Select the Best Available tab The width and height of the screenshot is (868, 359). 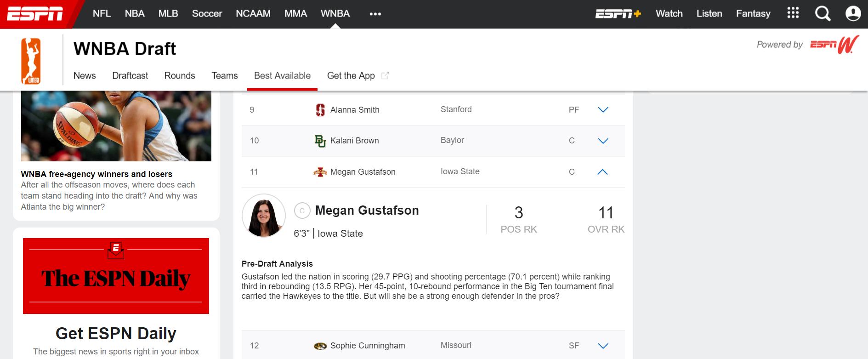pyautogui.click(x=282, y=76)
